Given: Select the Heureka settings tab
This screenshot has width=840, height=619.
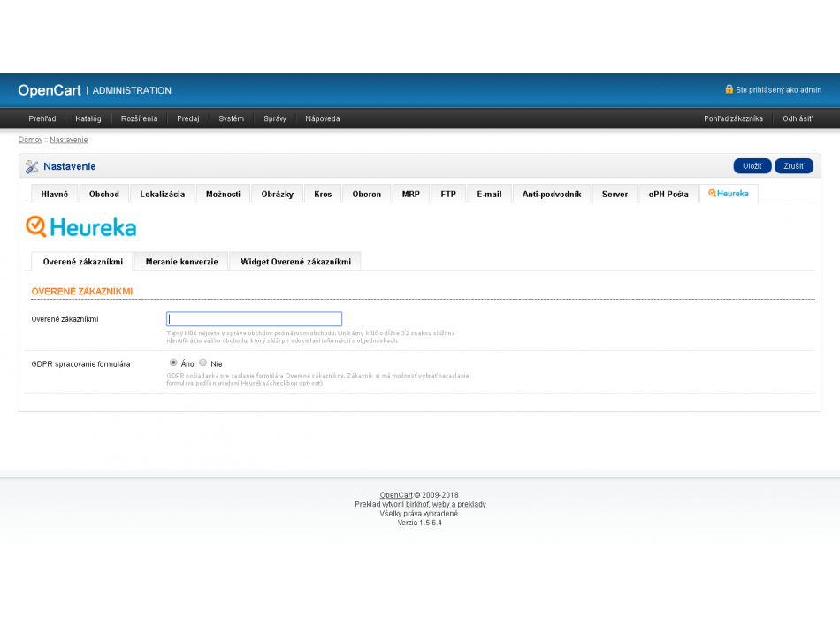Looking at the screenshot, I should coord(729,194).
